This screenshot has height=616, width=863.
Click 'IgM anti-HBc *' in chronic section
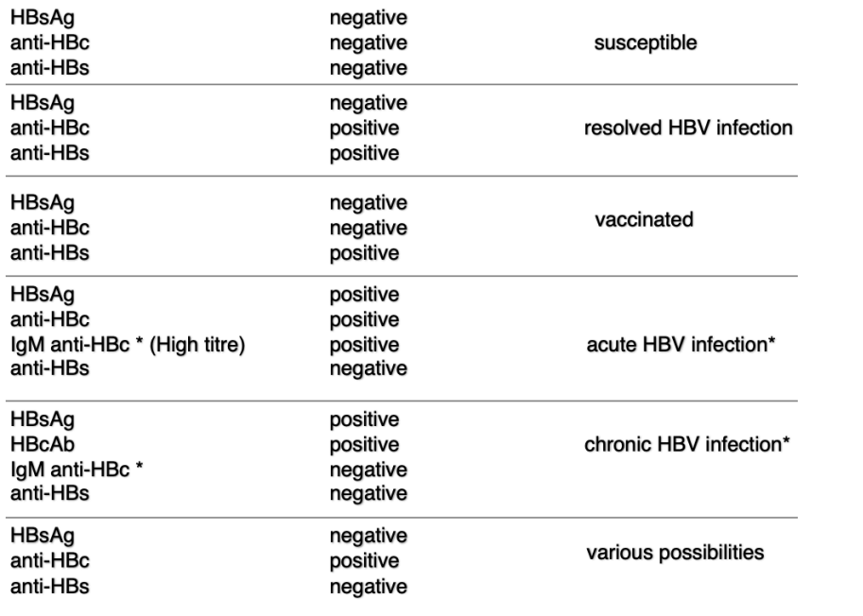(77, 470)
